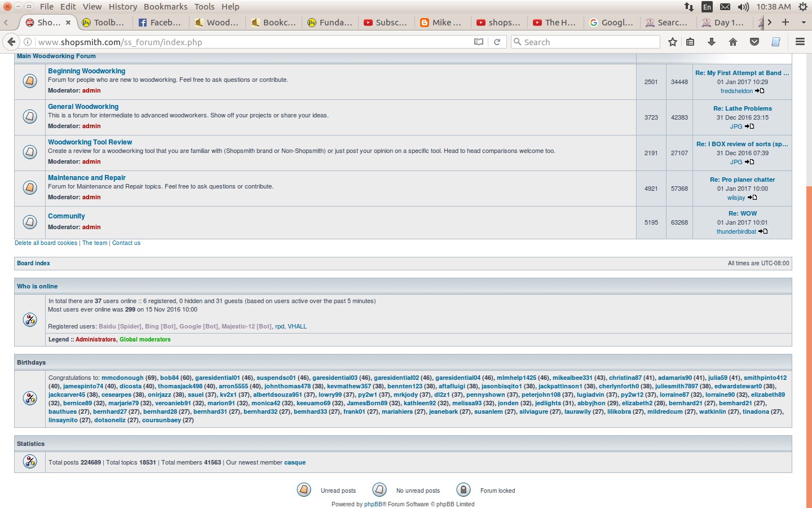Click the clock showing 10:38 AM

click(774, 7)
